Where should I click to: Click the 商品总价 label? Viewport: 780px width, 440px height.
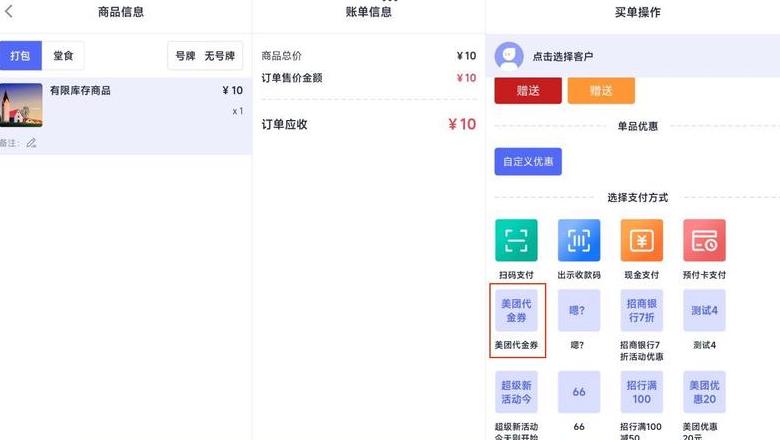282,56
